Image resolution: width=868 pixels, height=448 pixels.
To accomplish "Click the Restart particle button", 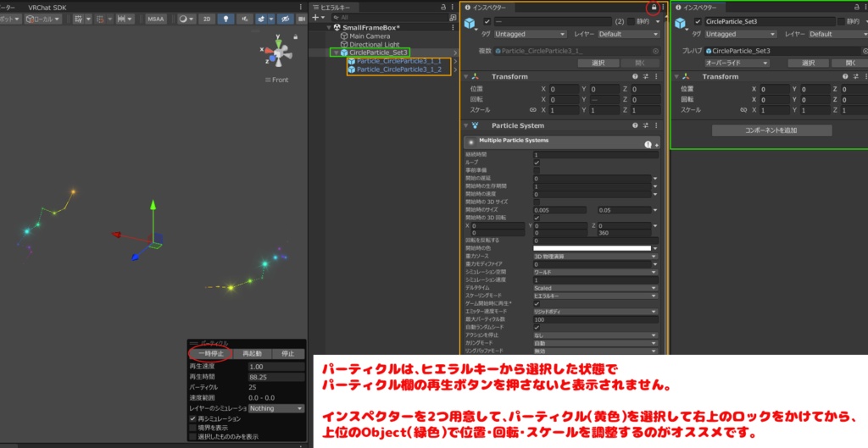I will point(252,353).
